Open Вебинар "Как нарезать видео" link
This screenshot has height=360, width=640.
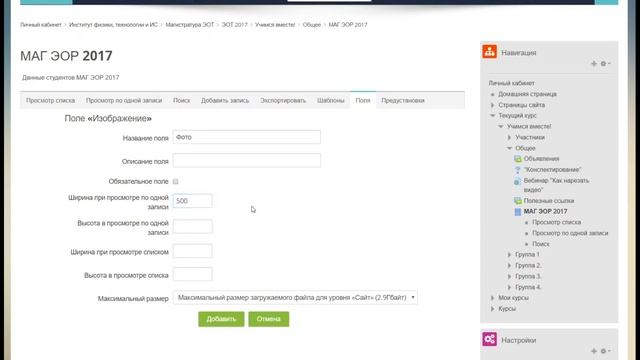coord(556,185)
